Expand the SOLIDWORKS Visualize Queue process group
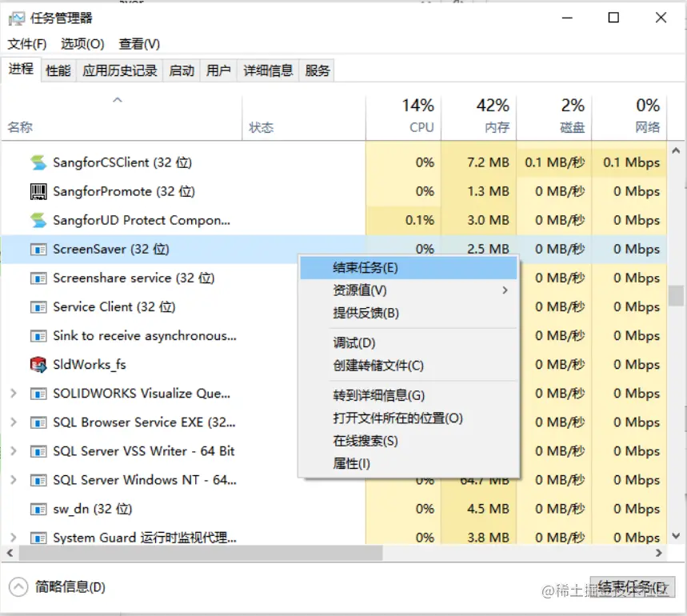This screenshot has width=687, height=616. coord(14,394)
